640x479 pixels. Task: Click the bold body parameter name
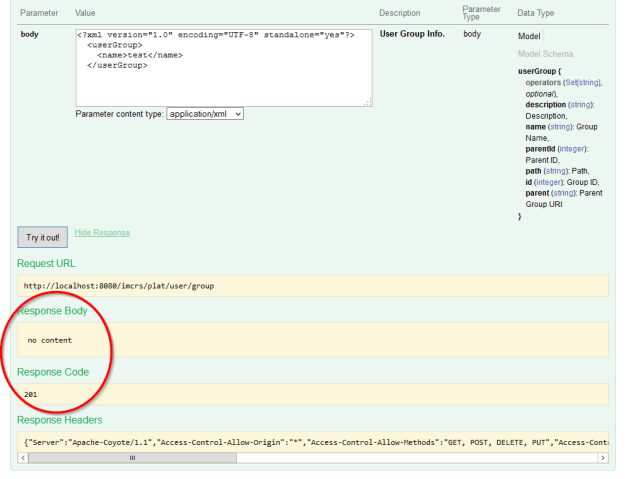30,34
